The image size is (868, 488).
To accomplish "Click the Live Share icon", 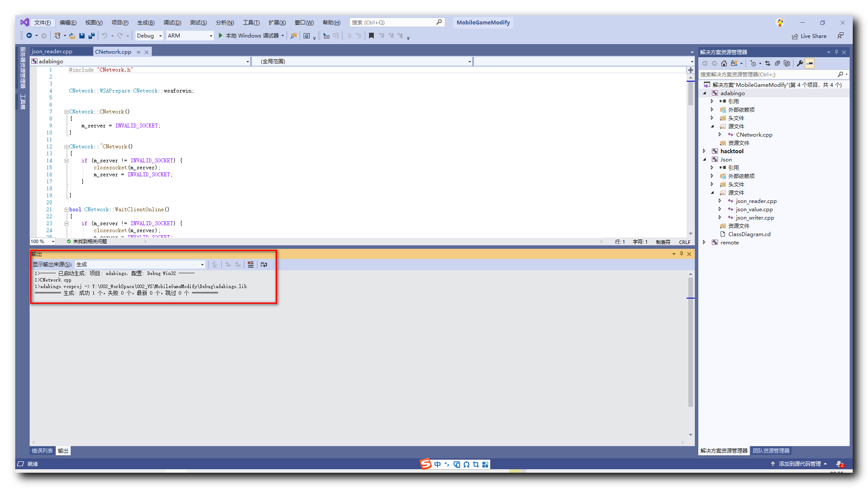I will [795, 36].
